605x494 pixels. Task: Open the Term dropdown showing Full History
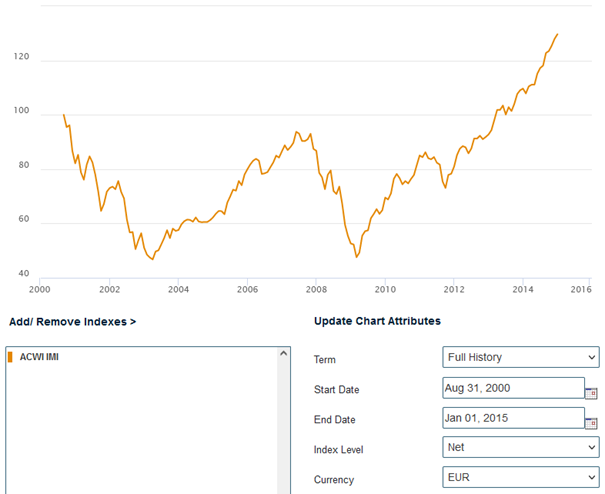click(521, 357)
